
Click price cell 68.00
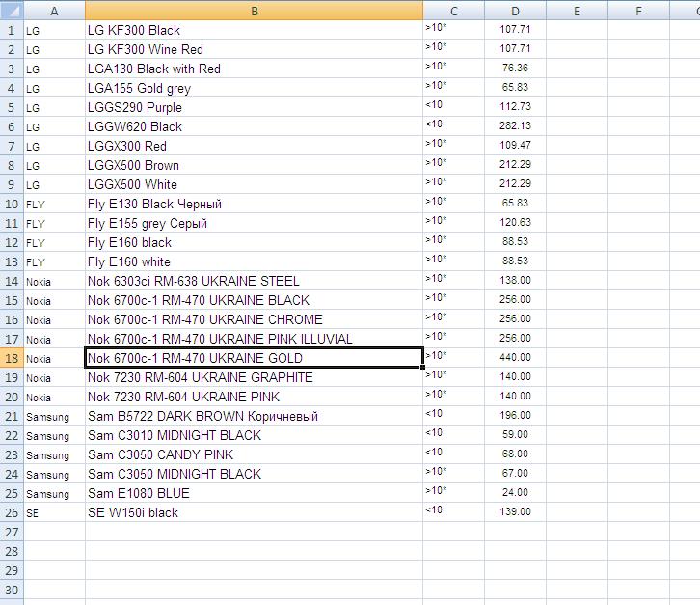tap(515, 454)
